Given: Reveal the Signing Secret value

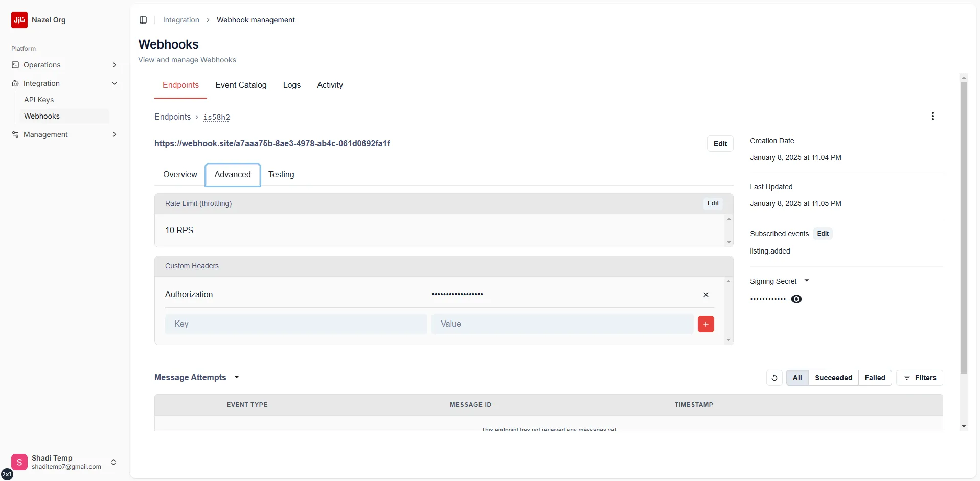Looking at the screenshot, I should 796,299.
